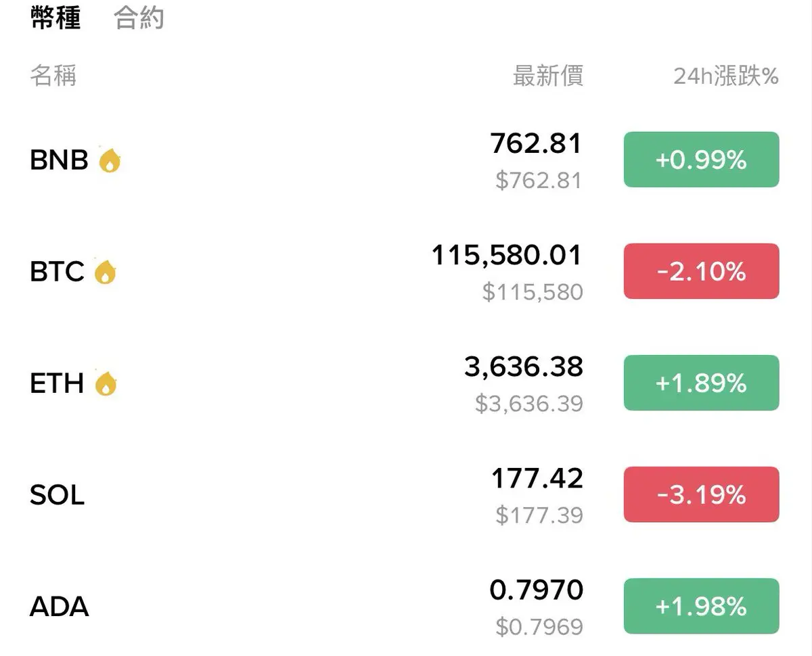
Task: Open the BNB coin name
Action: 59,160
